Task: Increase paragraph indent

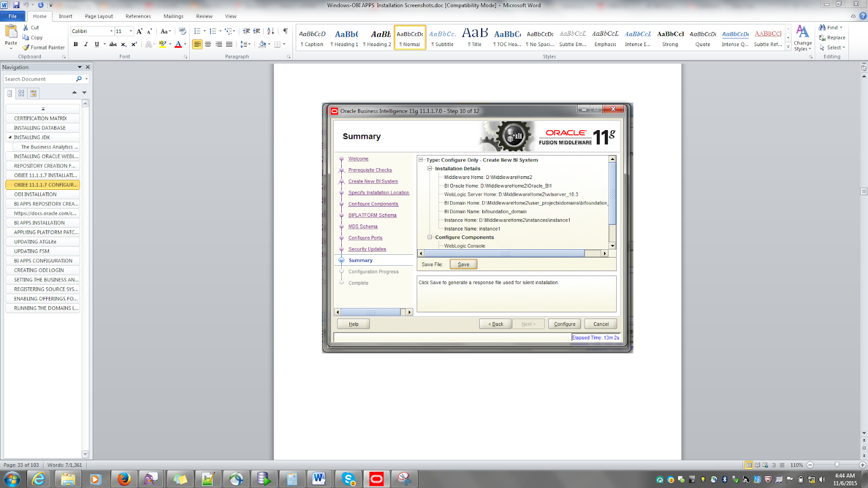Action: pos(257,31)
